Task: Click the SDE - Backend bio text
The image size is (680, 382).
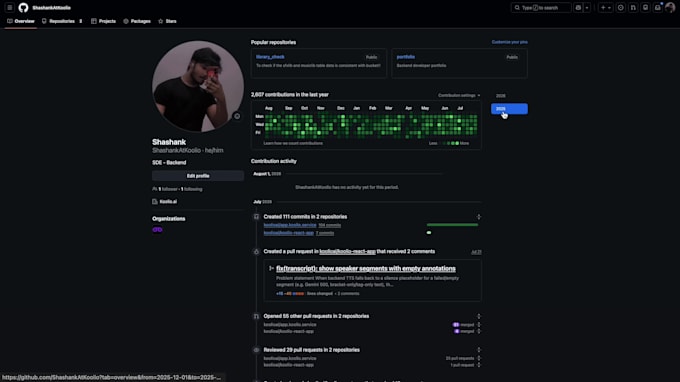Action: pos(169,163)
